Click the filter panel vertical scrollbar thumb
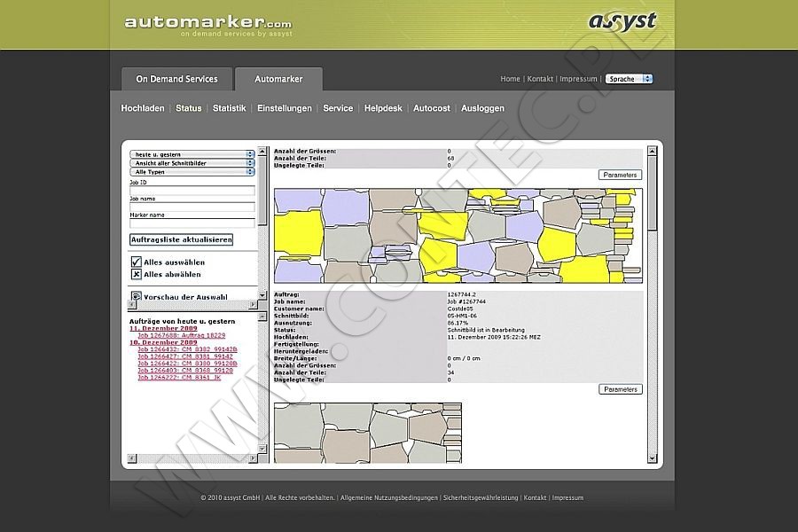Viewport: 798px width, 532px height. [262, 191]
